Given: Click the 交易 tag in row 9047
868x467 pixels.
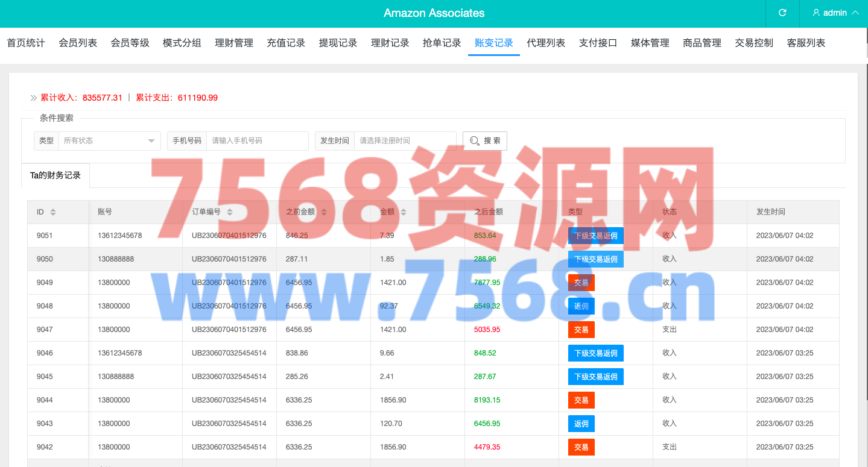Looking at the screenshot, I should point(581,330).
